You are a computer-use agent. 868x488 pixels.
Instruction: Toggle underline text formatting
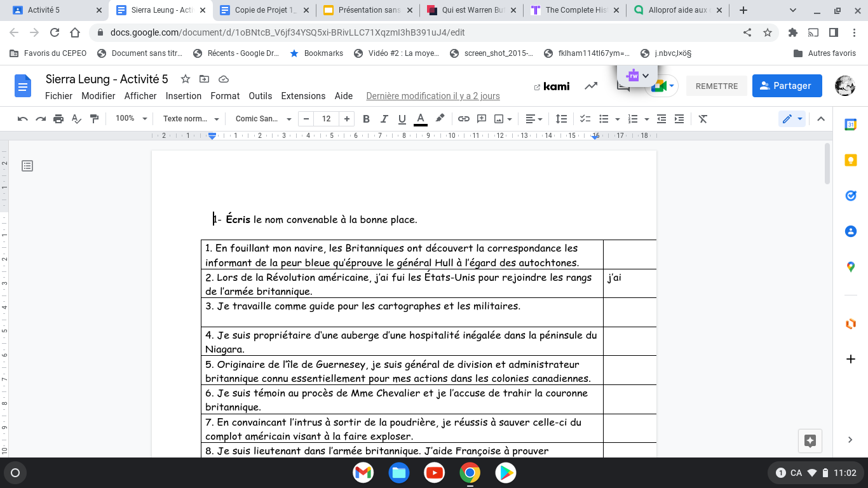[402, 119]
